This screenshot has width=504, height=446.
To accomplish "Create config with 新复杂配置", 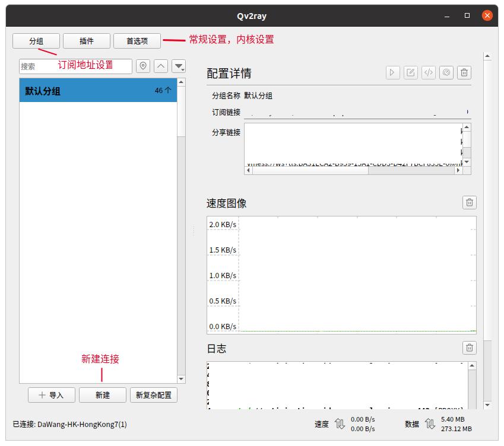I will (x=154, y=394).
